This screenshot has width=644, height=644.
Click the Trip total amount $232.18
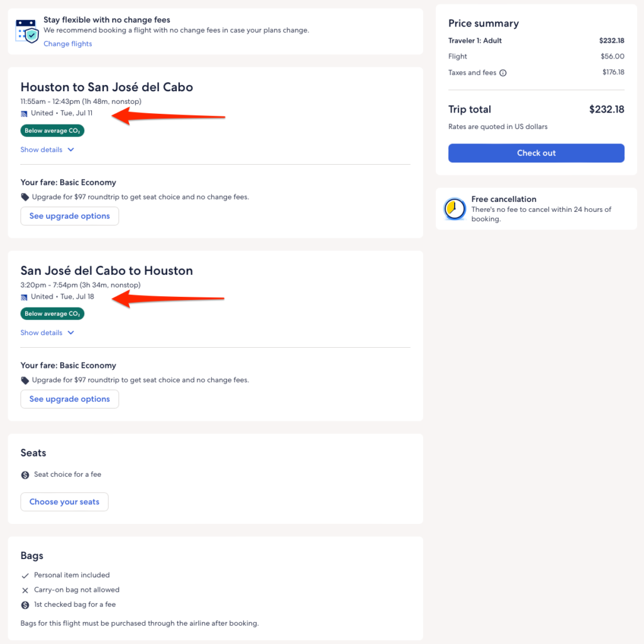coord(606,109)
